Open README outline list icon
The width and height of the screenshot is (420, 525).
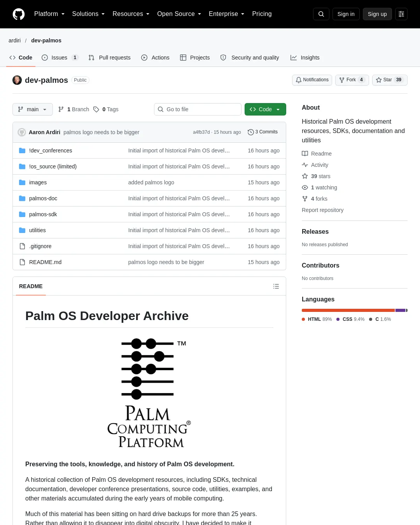pyautogui.click(x=276, y=286)
